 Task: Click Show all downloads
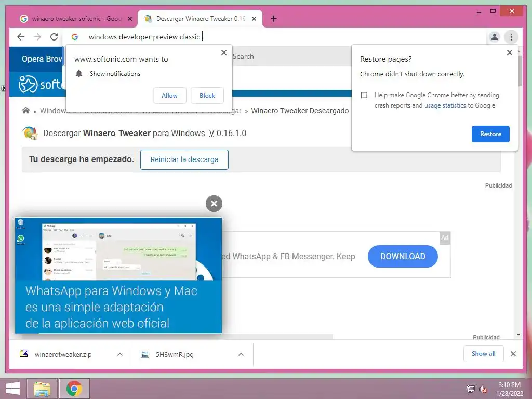[484, 354]
